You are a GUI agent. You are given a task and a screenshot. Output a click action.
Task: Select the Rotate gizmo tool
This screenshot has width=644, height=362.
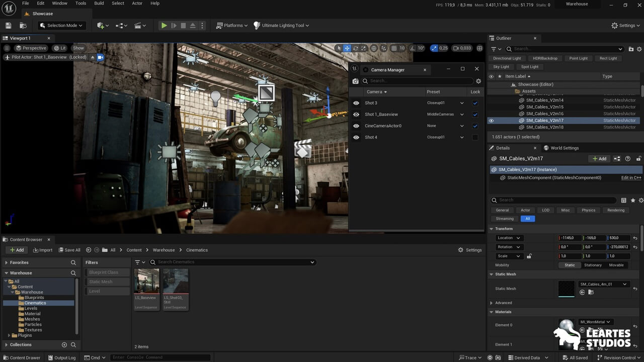pos(355,48)
